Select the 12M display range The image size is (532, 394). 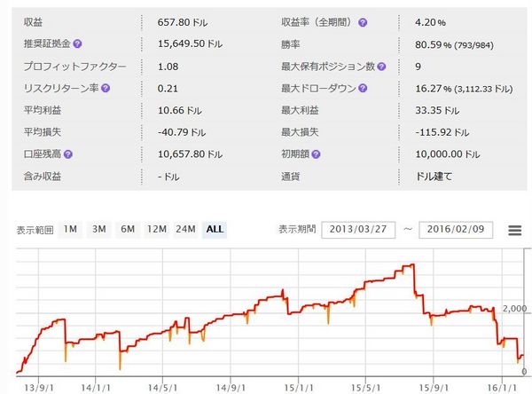(157, 229)
